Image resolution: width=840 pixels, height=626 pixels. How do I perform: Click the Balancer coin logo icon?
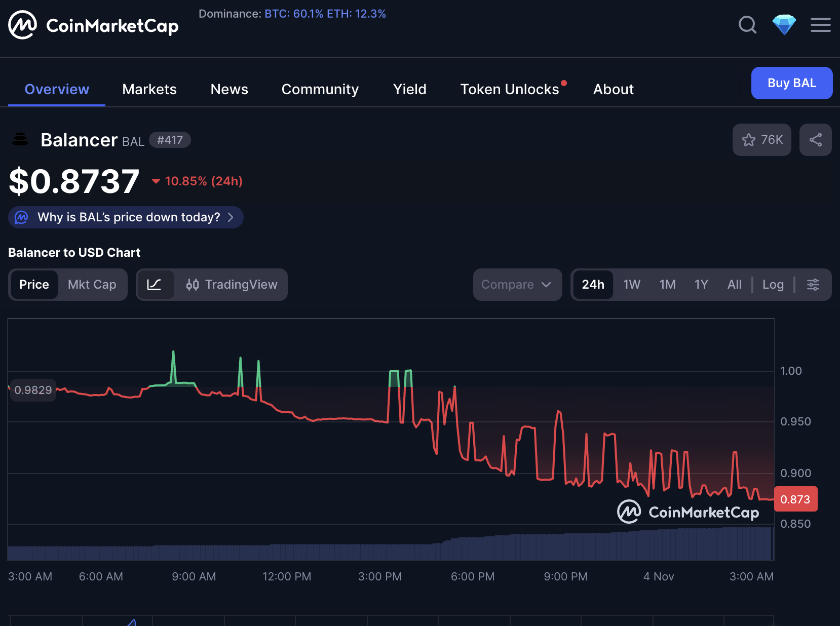(20, 139)
